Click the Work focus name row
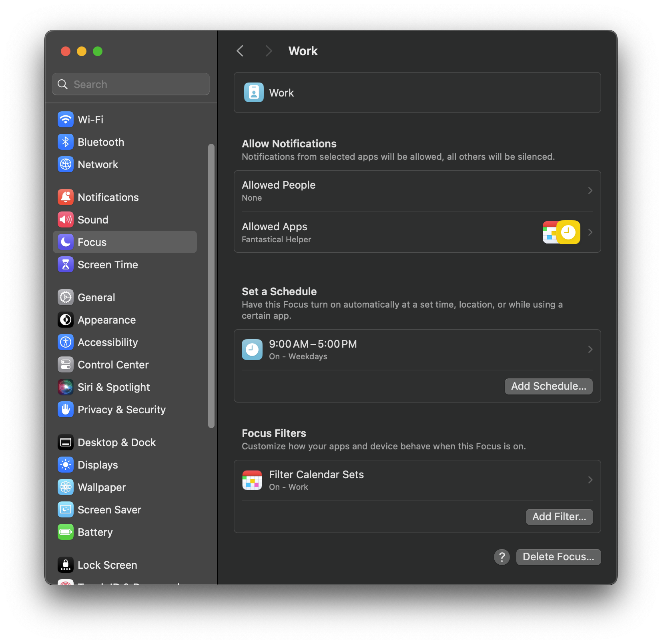This screenshot has width=662, height=644. 417,93
